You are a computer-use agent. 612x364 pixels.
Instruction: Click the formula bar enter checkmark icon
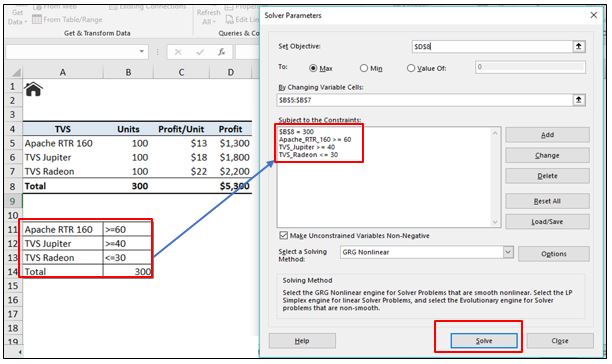coord(200,52)
